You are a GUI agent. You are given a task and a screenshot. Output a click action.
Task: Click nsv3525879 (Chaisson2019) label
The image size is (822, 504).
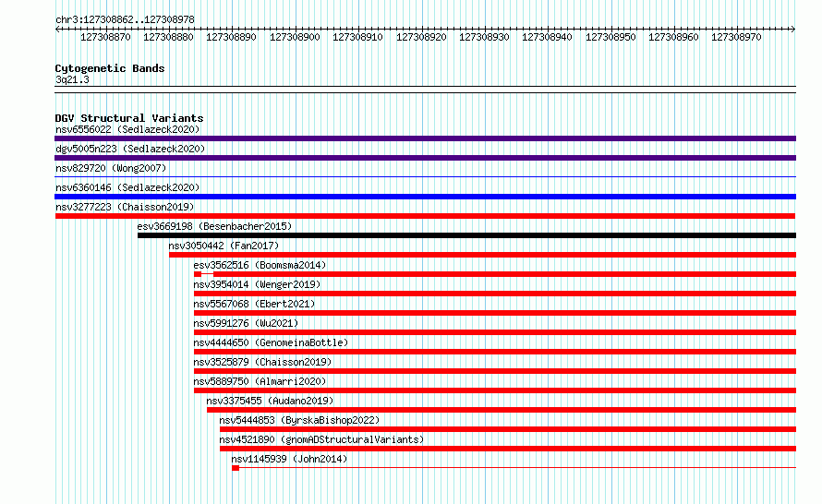click(262, 362)
